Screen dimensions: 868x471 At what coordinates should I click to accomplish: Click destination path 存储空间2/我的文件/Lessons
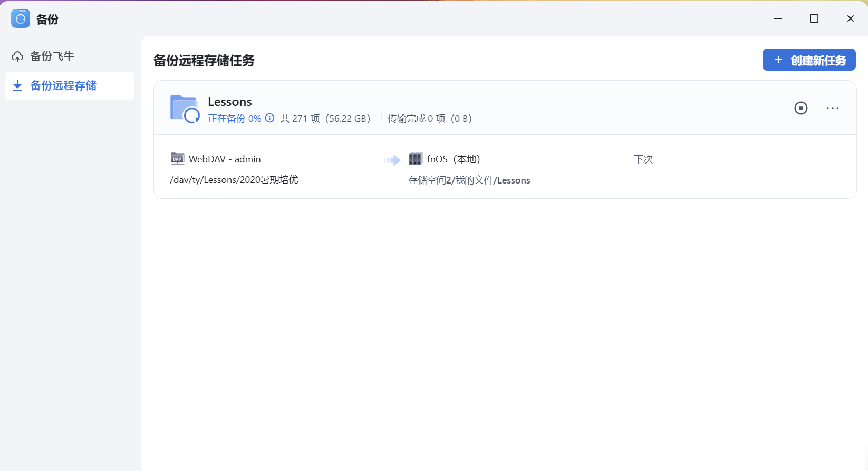[x=469, y=180]
